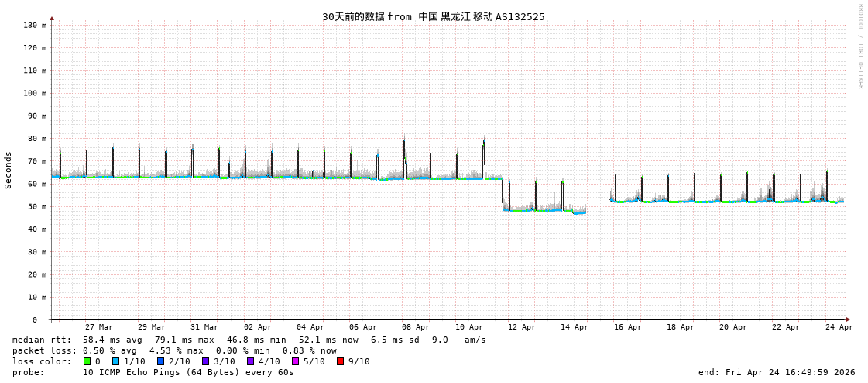The height and width of the screenshot is (383, 868).
Task: Click the 24 Apr date label
Action: point(839,327)
